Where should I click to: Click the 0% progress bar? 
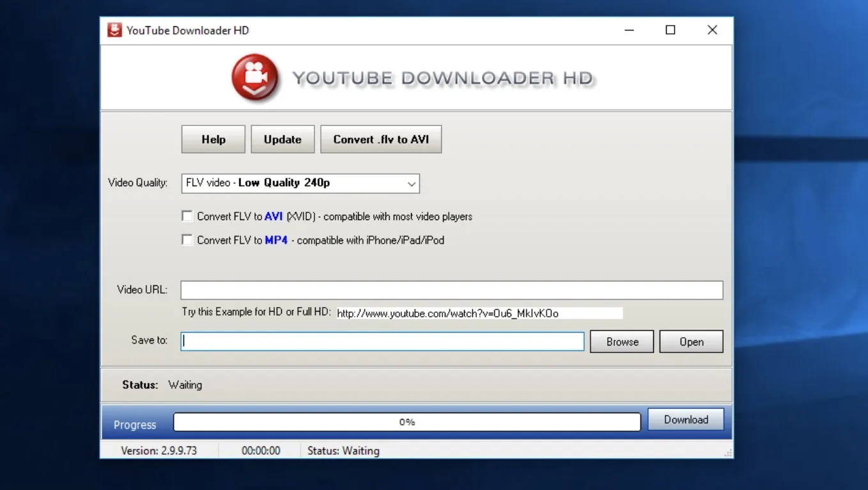click(x=407, y=422)
